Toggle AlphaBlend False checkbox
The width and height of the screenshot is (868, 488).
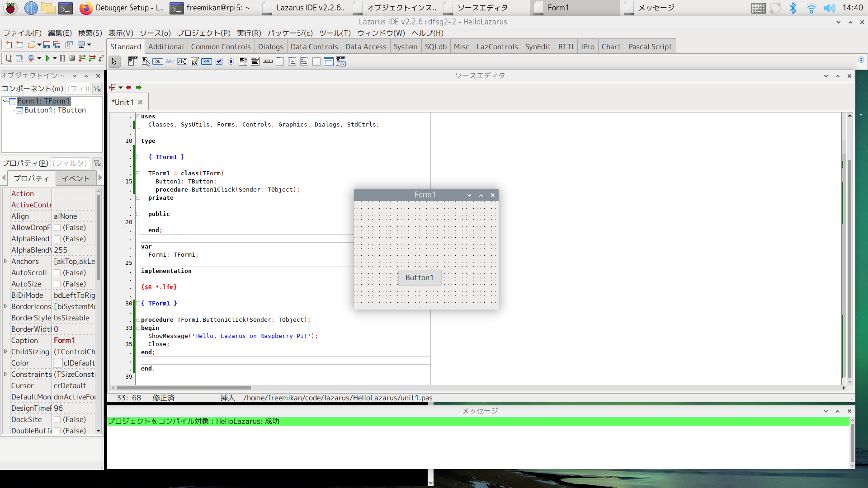(x=57, y=239)
